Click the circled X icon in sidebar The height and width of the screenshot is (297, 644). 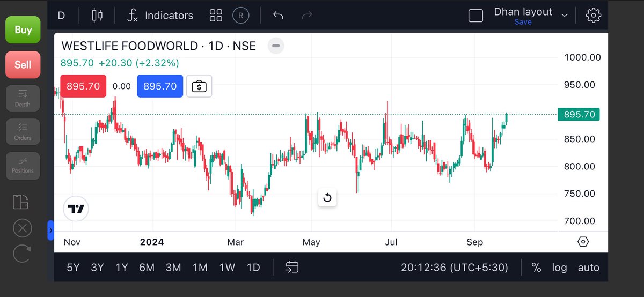click(x=22, y=228)
